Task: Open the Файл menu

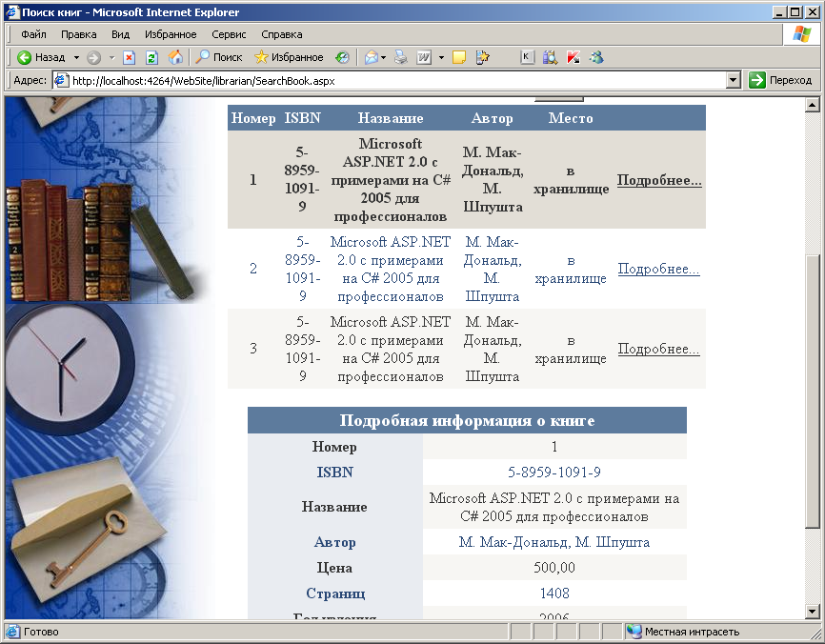Action: pos(33,34)
